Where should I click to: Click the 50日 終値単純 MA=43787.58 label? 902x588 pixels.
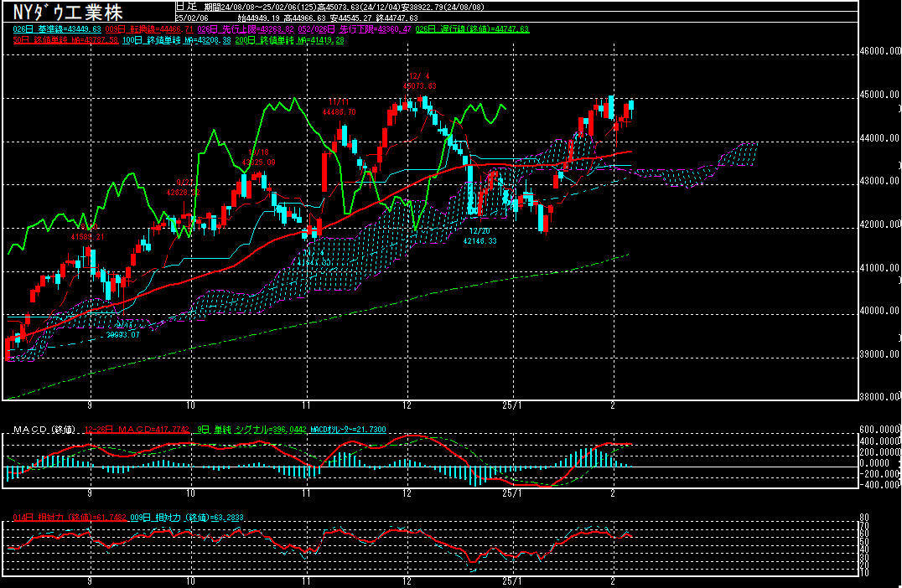click(x=65, y=40)
